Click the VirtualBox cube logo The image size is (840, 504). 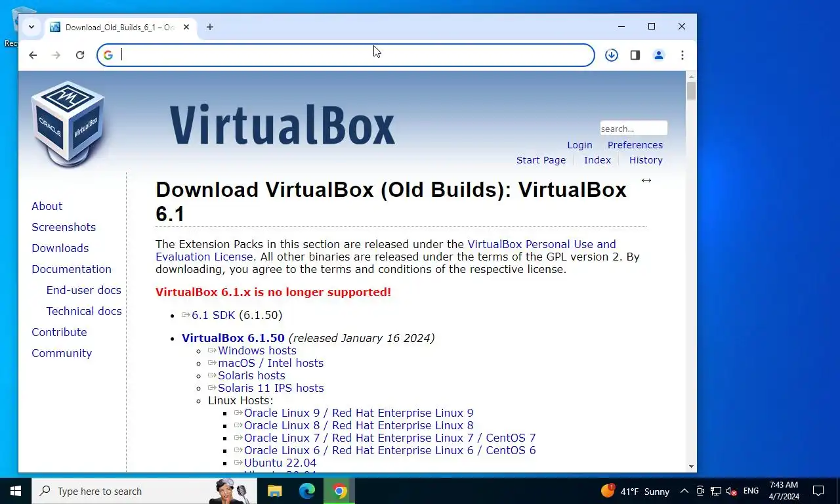pos(68,123)
